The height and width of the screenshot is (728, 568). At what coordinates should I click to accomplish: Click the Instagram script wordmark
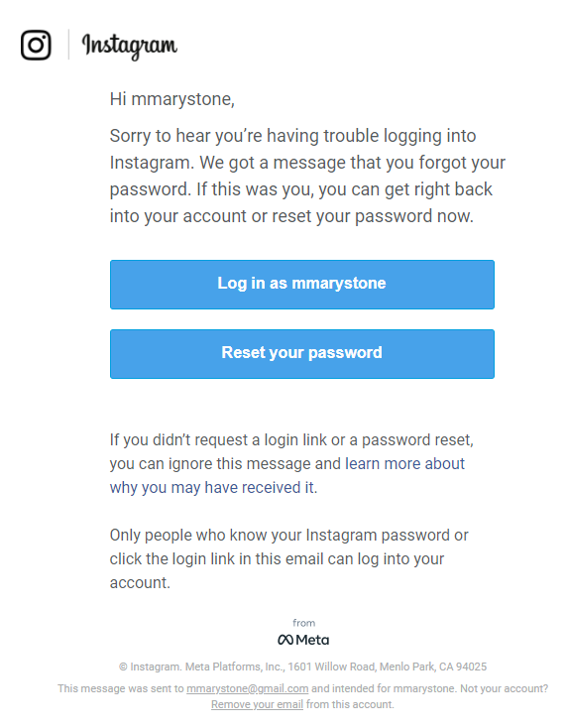coord(130,46)
